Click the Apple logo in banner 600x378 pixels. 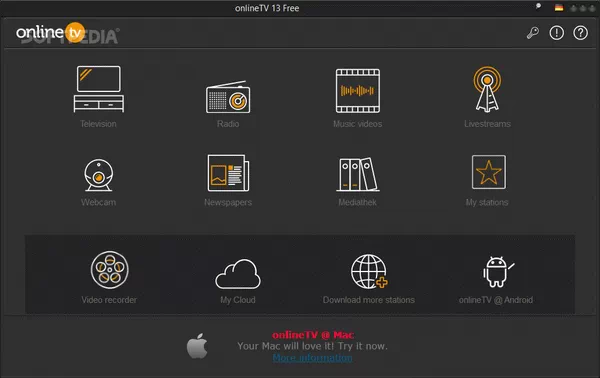click(x=197, y=345)
